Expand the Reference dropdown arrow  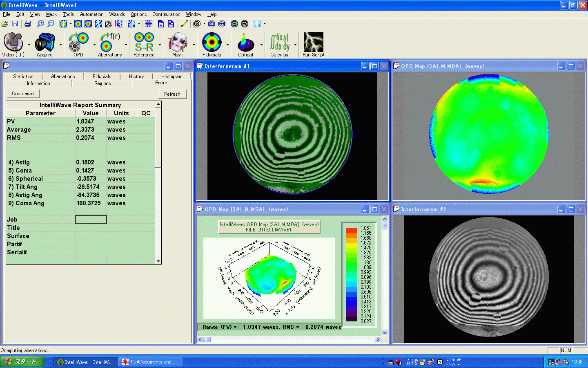pos(160,45)
